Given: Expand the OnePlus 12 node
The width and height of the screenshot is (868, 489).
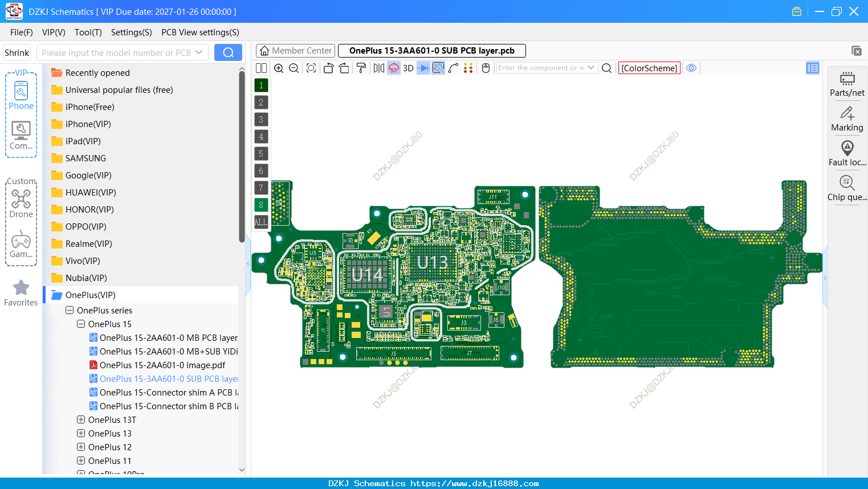Looking at the screenshot, I should click(x=81, y=447).
